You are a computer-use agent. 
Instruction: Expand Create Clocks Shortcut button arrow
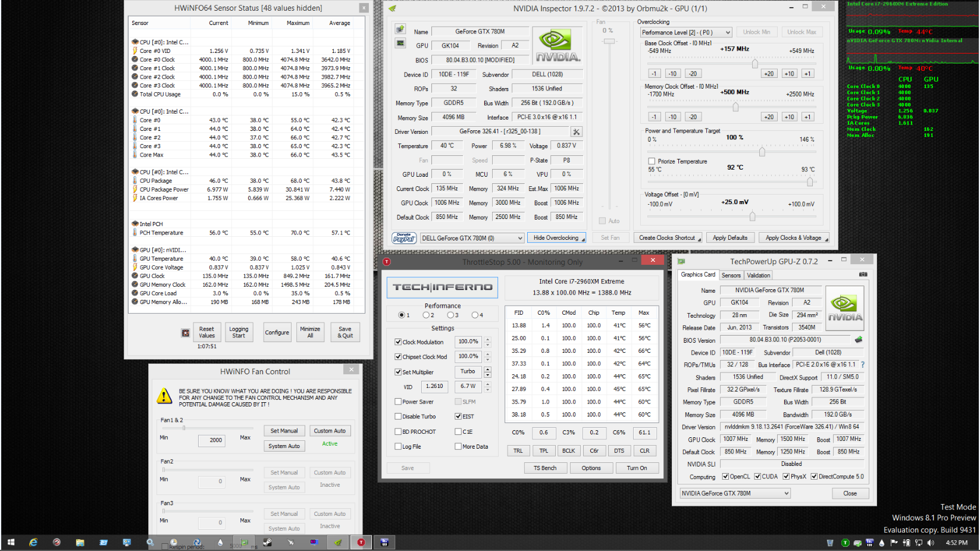699,239
